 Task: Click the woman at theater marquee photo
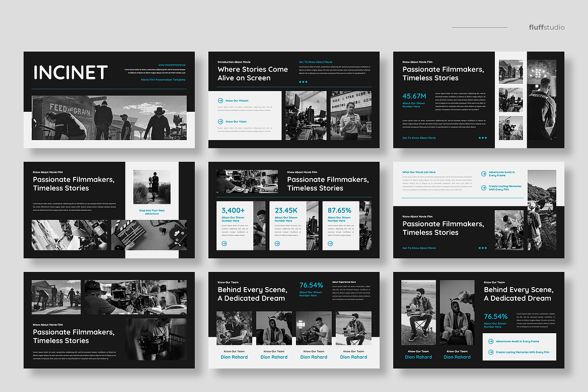(x=351, y=116)
